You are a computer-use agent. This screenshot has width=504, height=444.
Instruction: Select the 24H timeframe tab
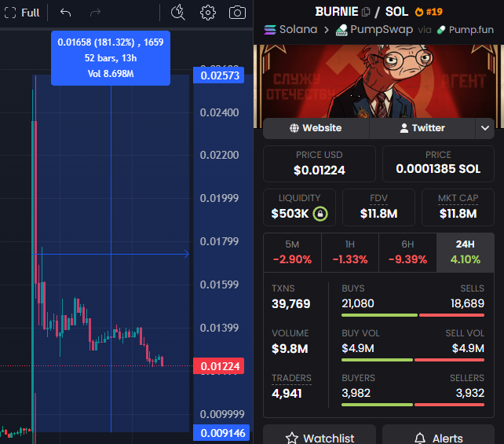click(x=465, y=252)
